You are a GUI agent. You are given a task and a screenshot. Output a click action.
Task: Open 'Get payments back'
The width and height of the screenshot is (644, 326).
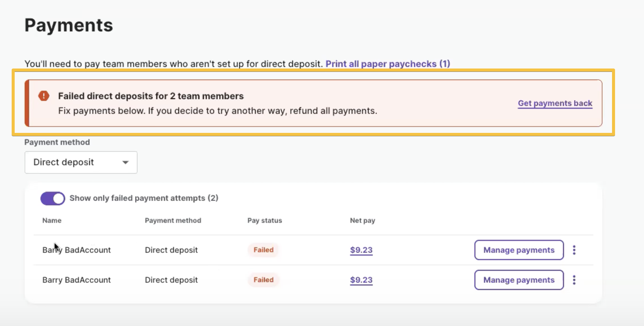pyautogui.click(x=555, y=103)
